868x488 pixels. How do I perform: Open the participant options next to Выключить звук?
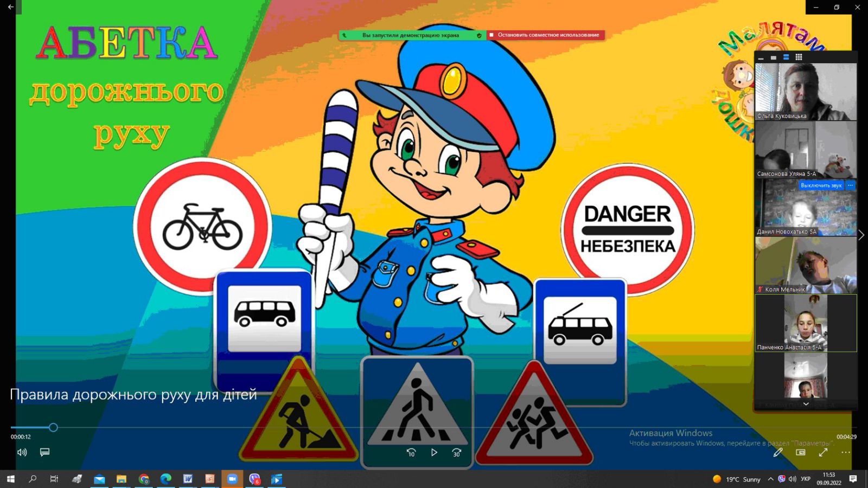point(851,185)
